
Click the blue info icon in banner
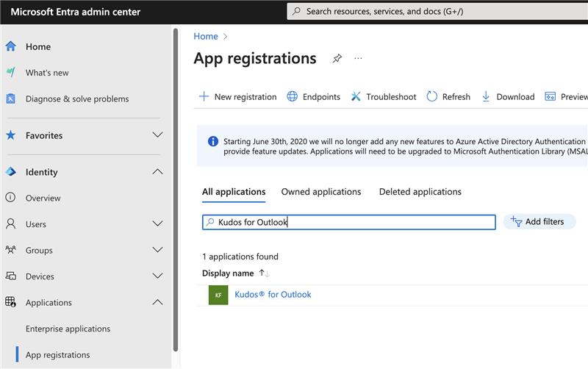pyautogui.click(x=213, y=141)
